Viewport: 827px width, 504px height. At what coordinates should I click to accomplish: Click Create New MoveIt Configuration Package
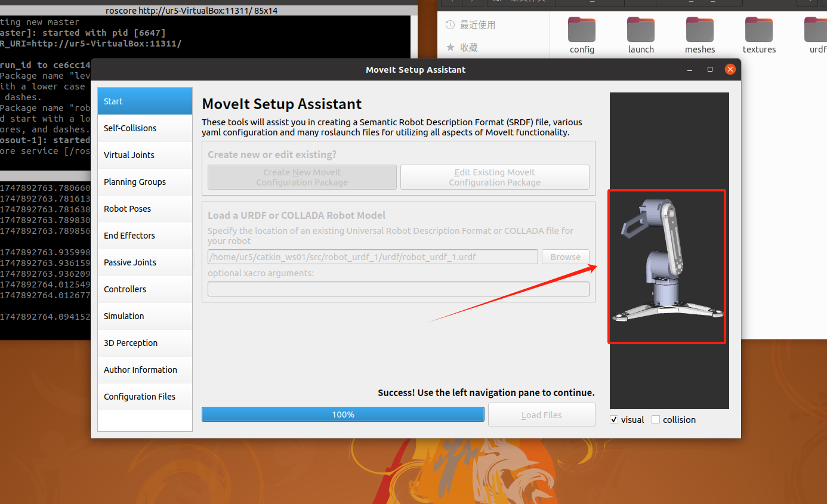coord(302,177)
